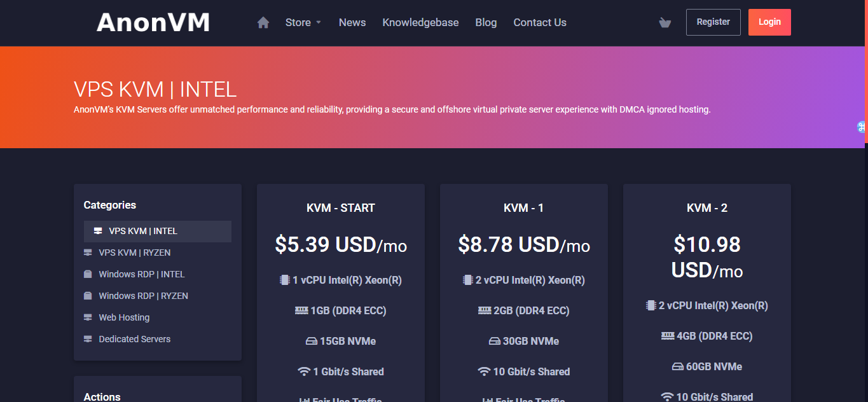
Task: Click the icon beside Dedicated Servers
Action: click(x=88, y=339)
